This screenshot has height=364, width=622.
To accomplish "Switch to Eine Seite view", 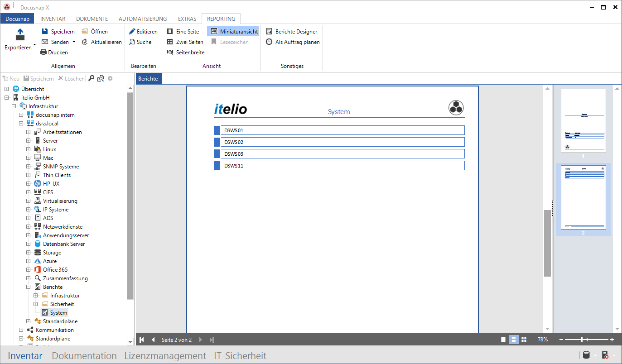I will point(183,32).
